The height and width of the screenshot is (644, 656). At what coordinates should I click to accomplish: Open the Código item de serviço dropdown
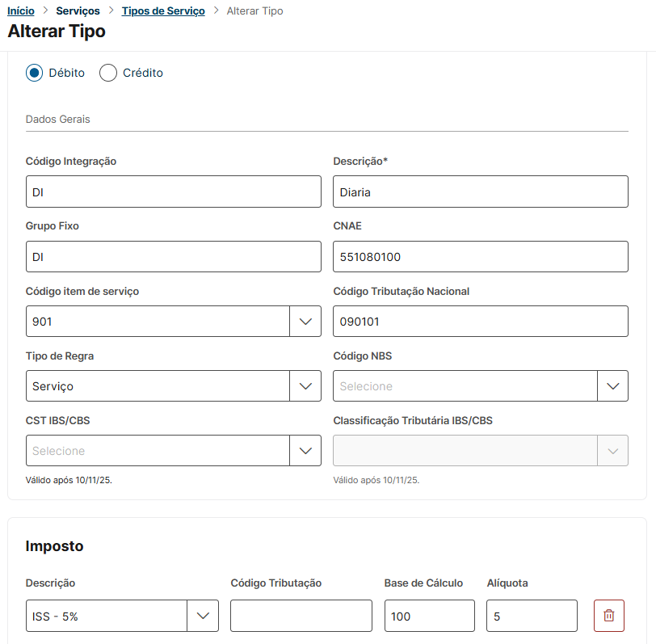pos(305,322)
